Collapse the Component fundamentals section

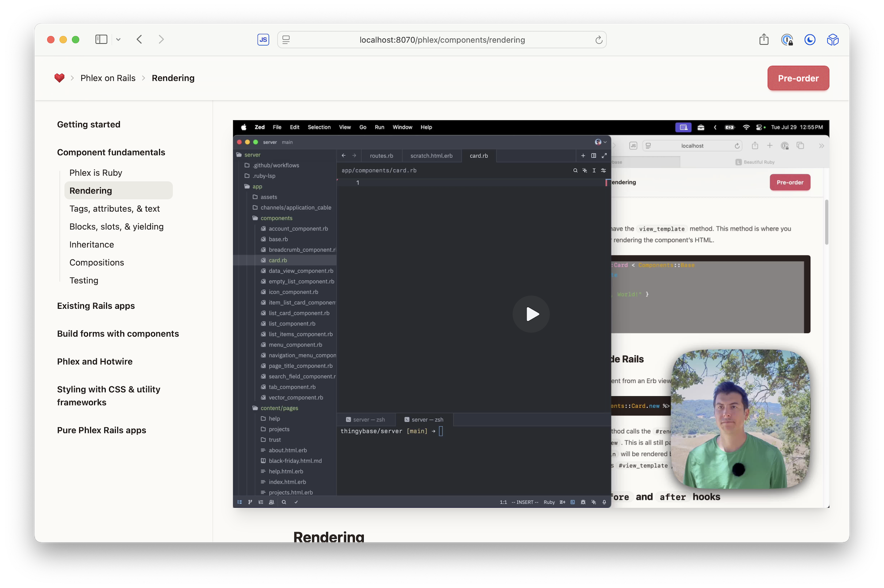click(x=111, y=152)
